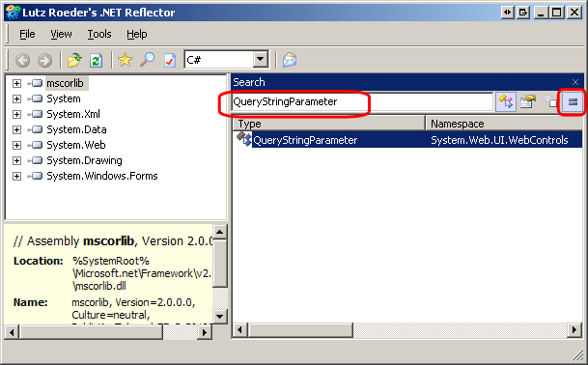
Task: Select System.Windows.Forms in assembly tree
Action: point(102,176)
